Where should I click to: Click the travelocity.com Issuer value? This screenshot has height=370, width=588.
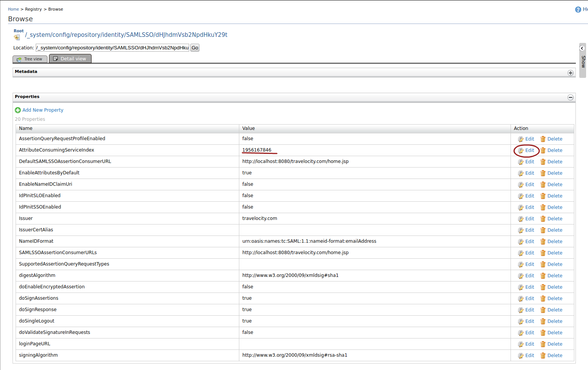pyautogui.click(x=260, y=218)
